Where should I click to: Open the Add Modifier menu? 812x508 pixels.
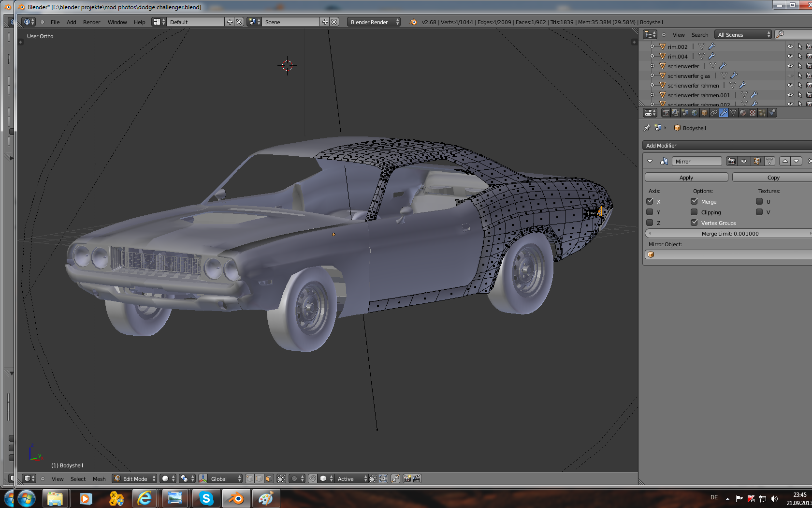coord(727,145)
